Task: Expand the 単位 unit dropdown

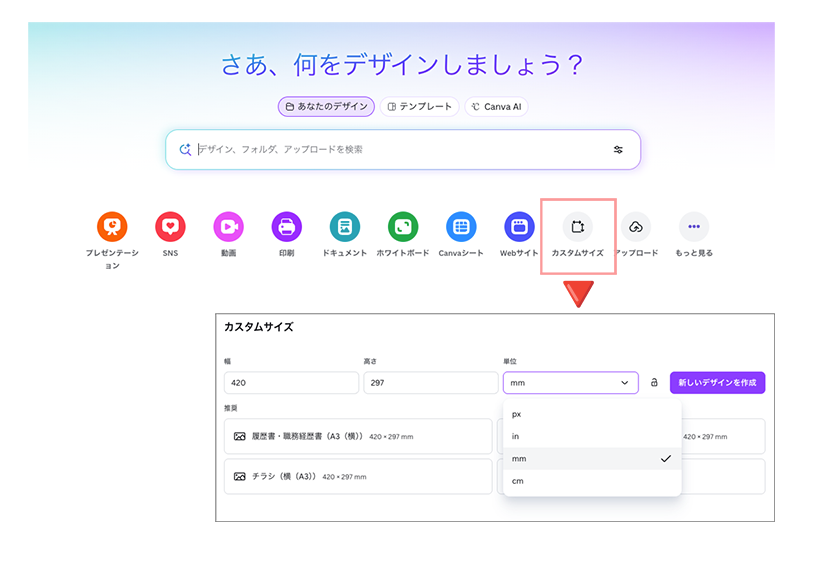Action: [570, 383]
